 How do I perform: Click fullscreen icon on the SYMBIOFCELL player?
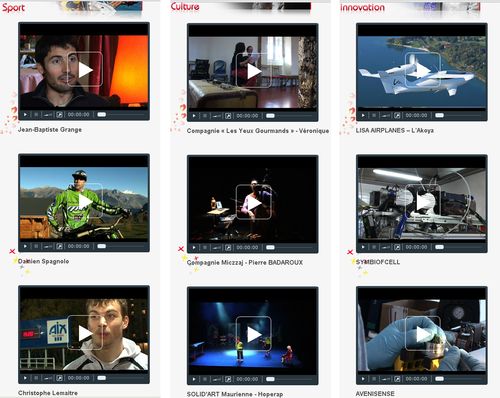tap(397, 247)
